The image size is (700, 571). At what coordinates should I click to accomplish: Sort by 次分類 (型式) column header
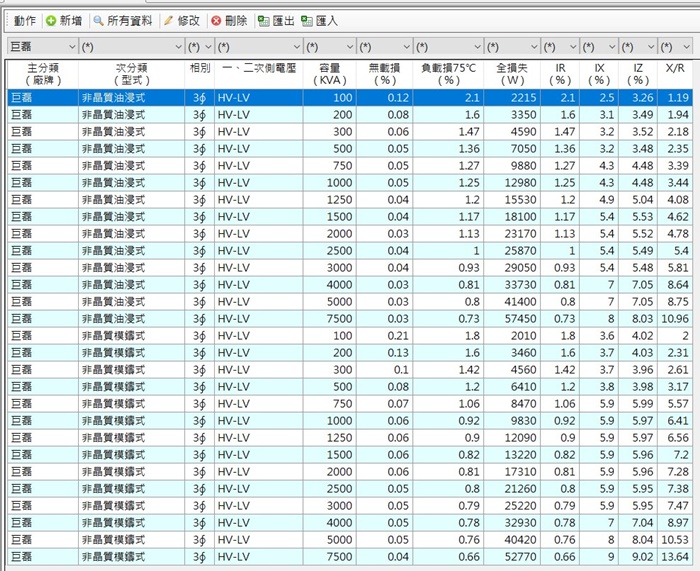(132, 74)
